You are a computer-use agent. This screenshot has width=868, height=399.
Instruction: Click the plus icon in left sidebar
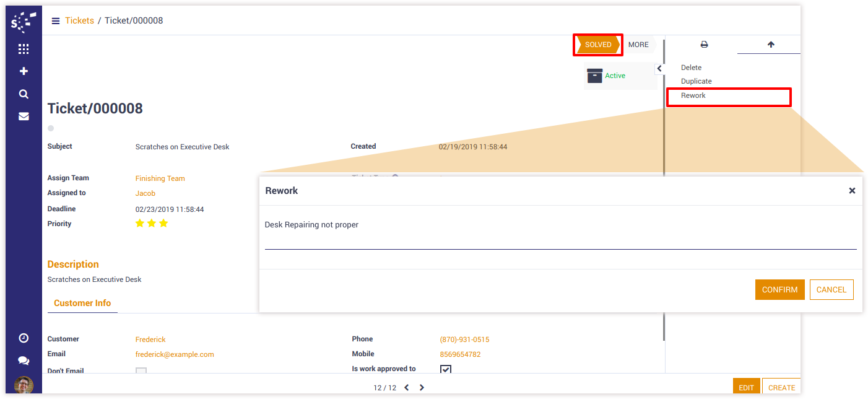click(x=24, y=71)
